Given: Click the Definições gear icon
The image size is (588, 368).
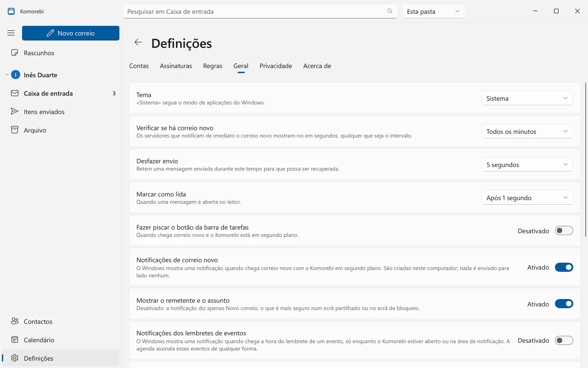Looking at the screenshot, I should [x=15, y=358].
